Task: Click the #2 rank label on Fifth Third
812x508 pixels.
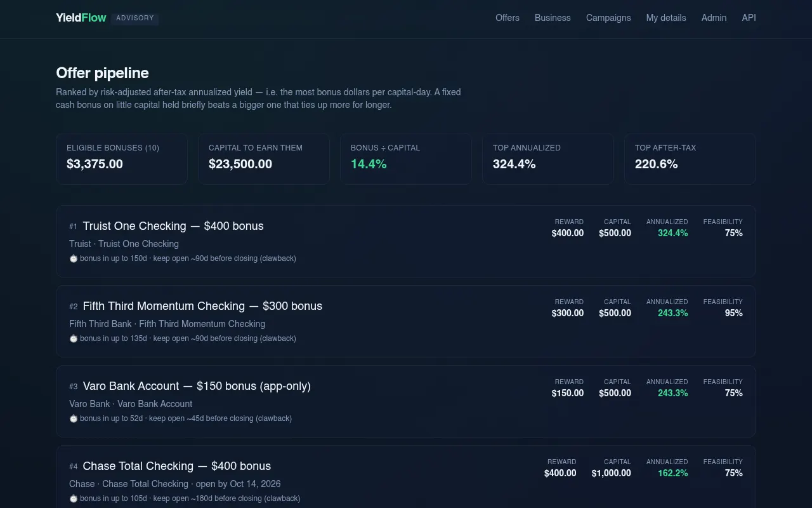Action: pyautogui.click(x=74, y=307)
